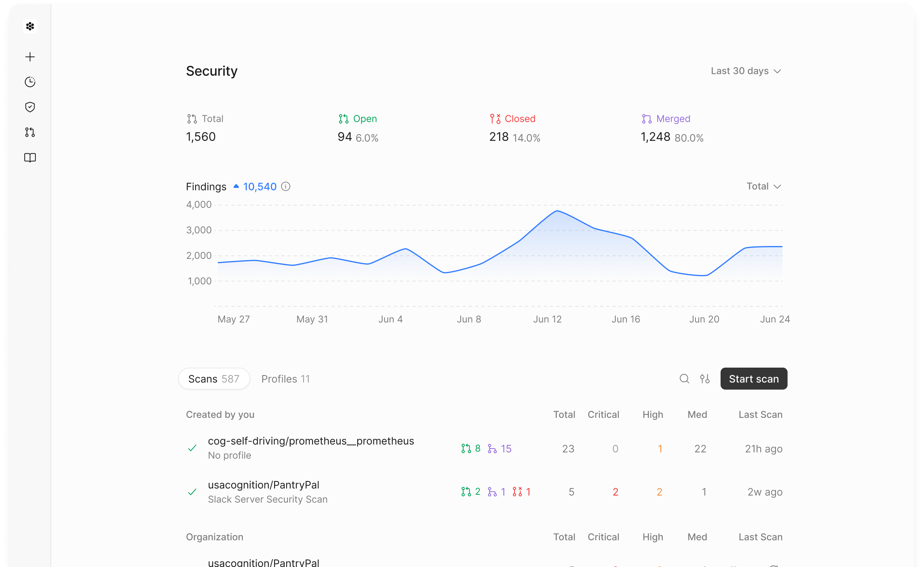Open usacognition/PantryPal Slack Server scan
The image size is (924, 567).
pos(484,492)
